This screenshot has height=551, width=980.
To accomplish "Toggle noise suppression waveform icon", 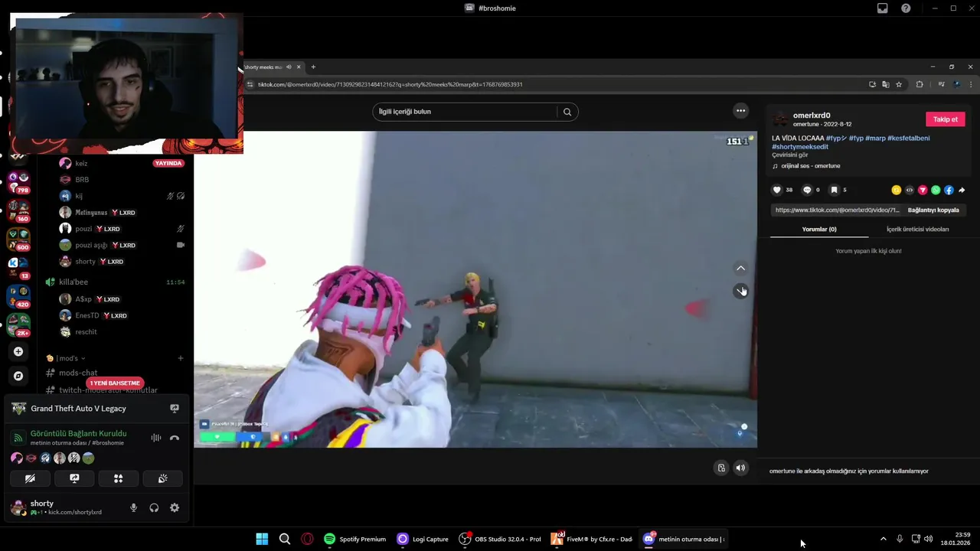I will tap(156, 438).
